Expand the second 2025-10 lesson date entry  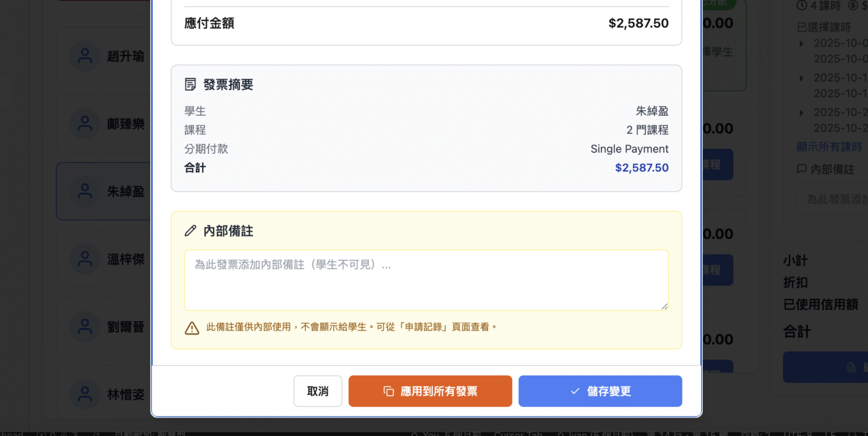pyautogui.click(x=802, y=78)
